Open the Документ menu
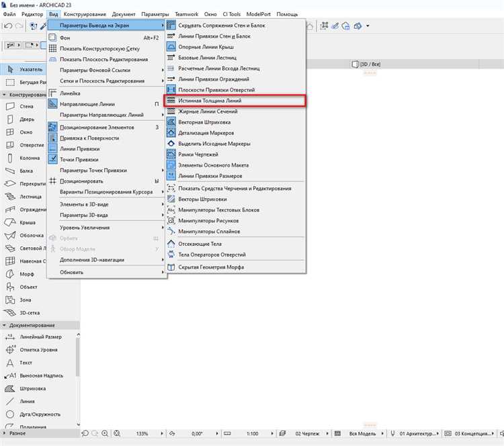 (x=124, y=14)
